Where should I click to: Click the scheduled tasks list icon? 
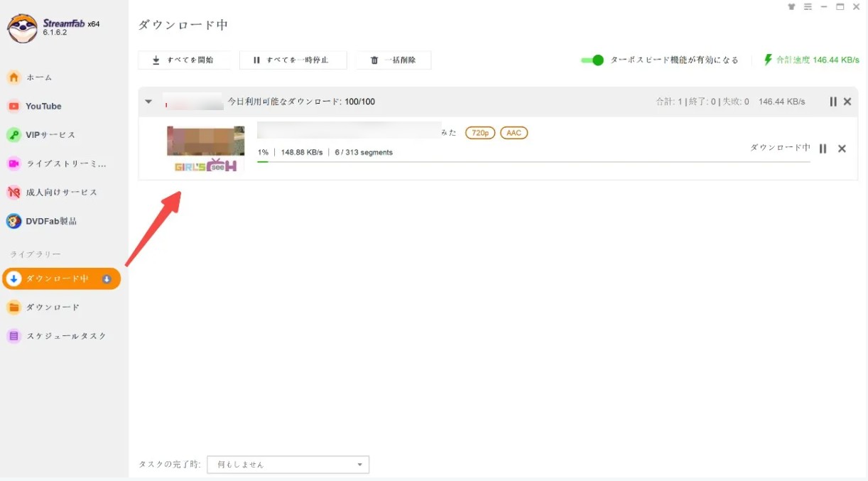(13, 336)
